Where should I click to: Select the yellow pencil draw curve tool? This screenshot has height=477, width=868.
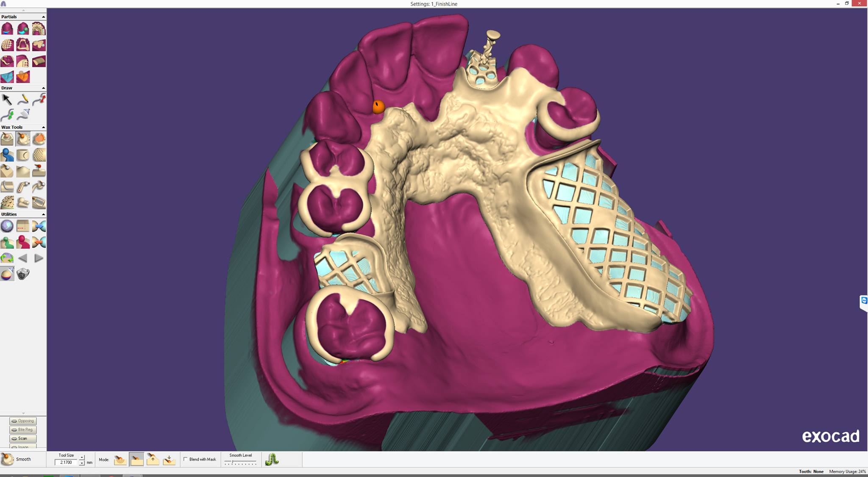tap(23, 100)
